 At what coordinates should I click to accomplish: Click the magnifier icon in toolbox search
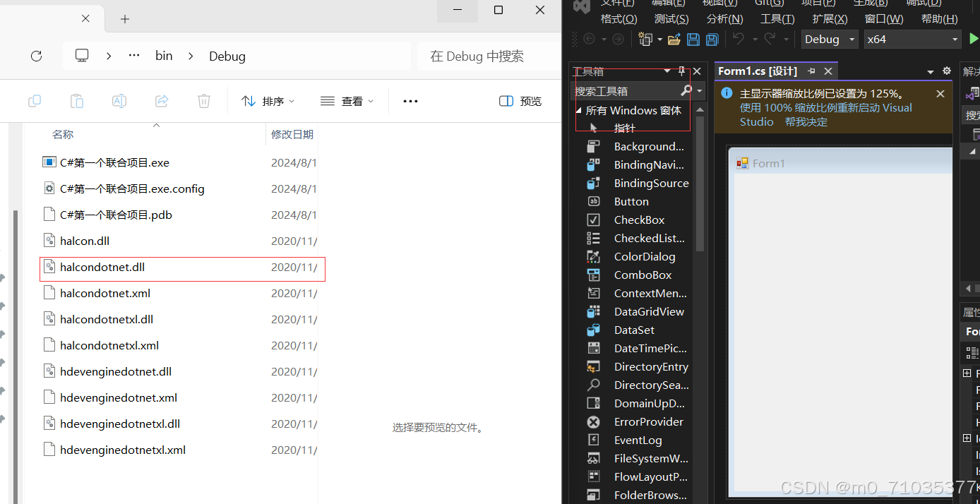point(686,91)
